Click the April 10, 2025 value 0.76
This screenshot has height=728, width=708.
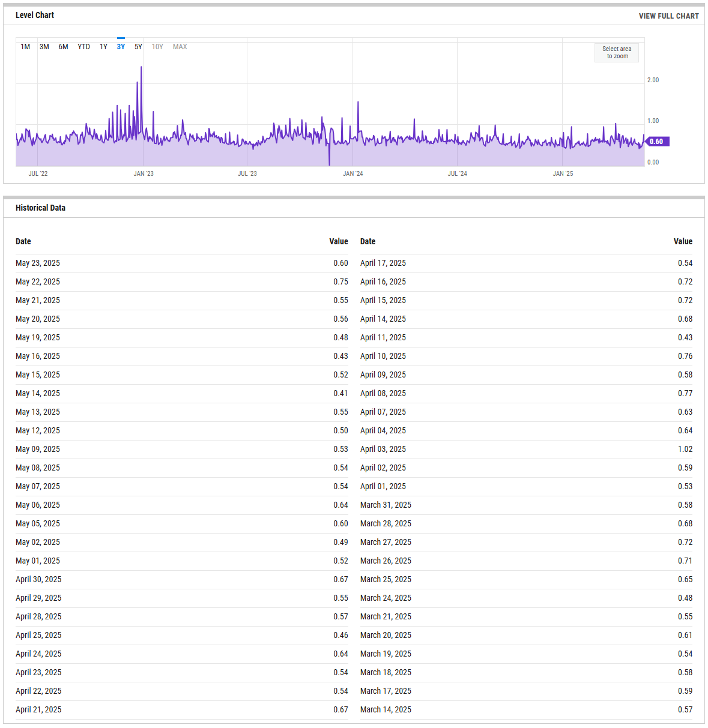[685, 356]
